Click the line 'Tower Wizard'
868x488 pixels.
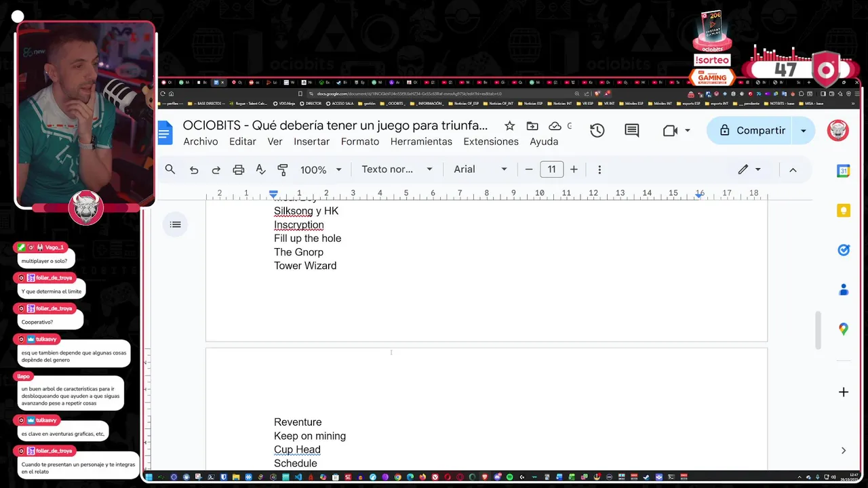point(305,266)
